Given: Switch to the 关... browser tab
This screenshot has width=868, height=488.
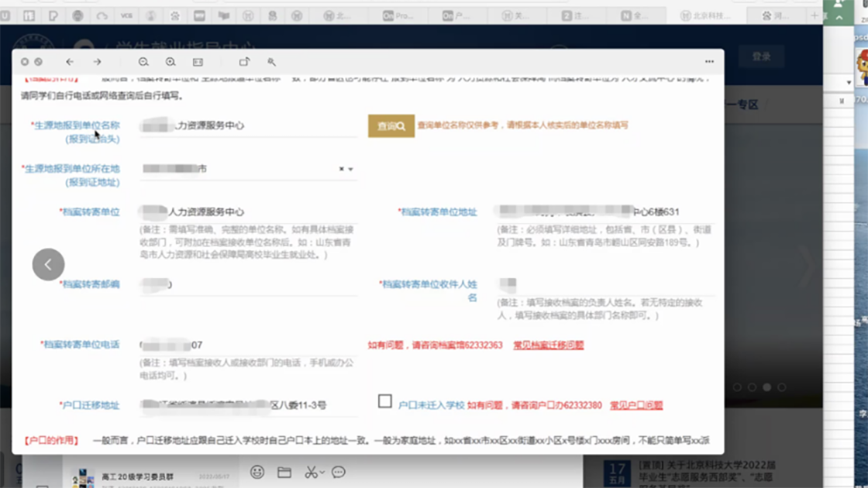Looking at the screenshot, I should click(516, 16).
